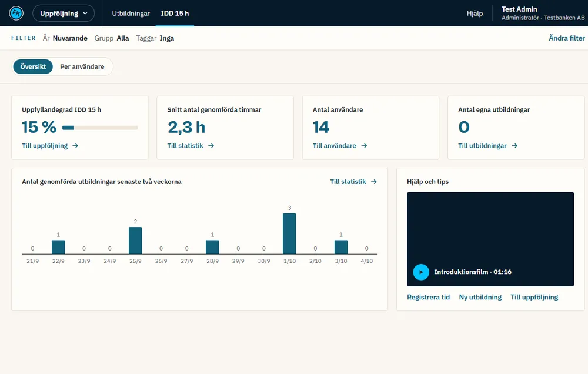
Task: Click arrow beside Till utbildningar
Action: point(514,146)
